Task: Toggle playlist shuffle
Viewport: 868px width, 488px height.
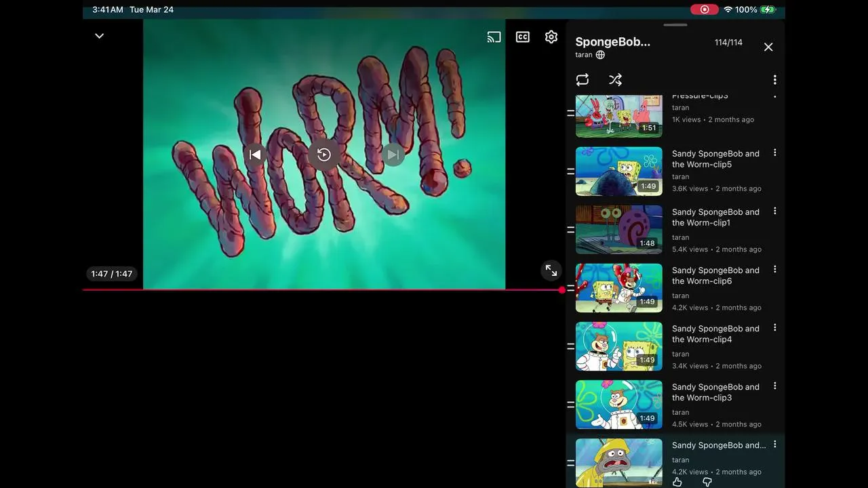Action: (x=615, y=80)
